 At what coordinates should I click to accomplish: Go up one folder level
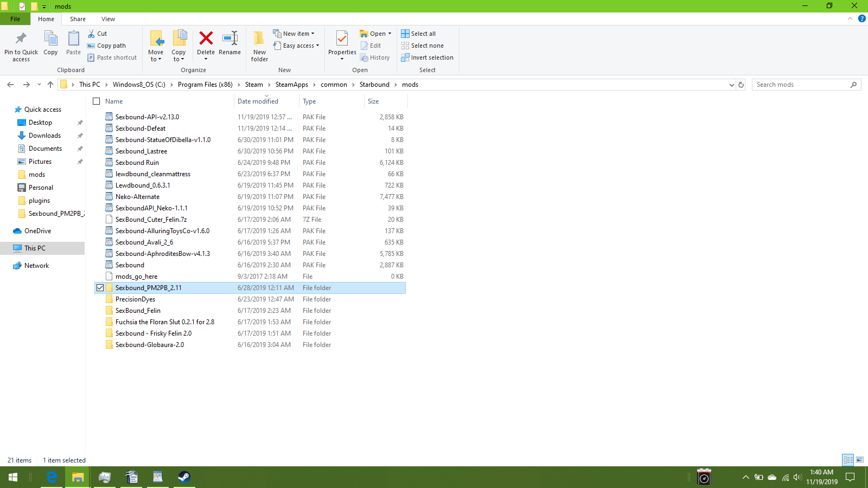(x=50, y=85)
